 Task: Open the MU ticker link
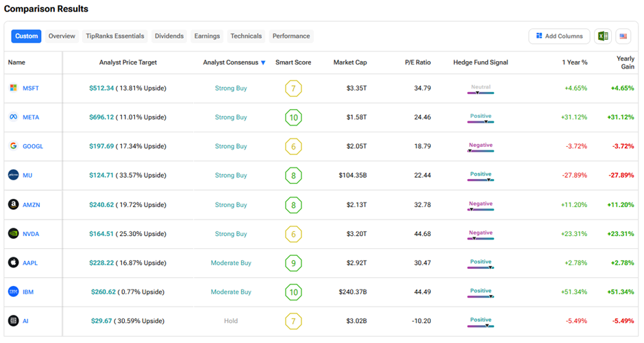[x=27, y=175]
